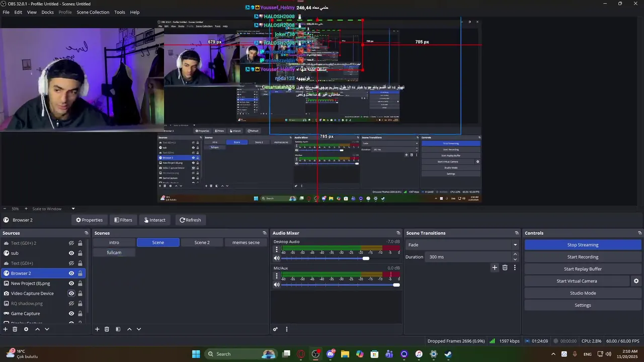The image size is (644, 362).
Task: Open the Docks menu
Action: pos(48,12)
